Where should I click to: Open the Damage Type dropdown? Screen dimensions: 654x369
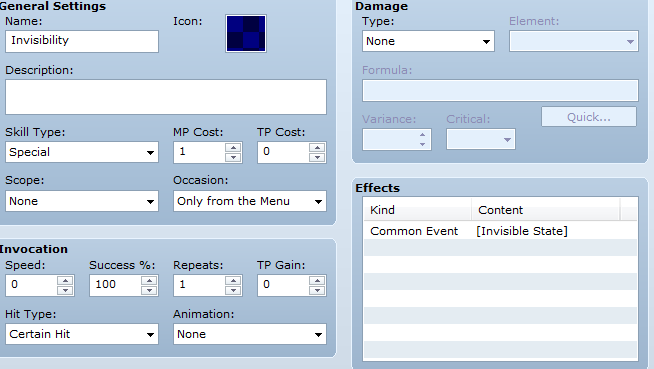(428, 41)
